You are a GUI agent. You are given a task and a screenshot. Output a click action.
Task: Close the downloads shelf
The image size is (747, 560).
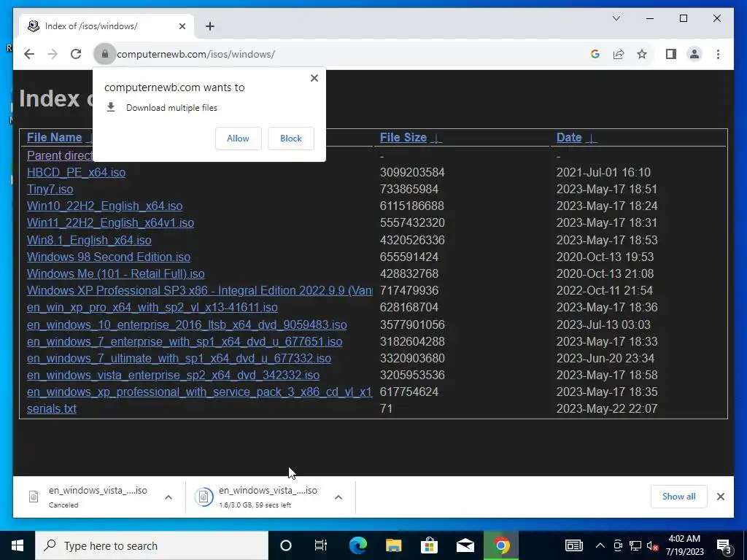[x=720, y=497]
